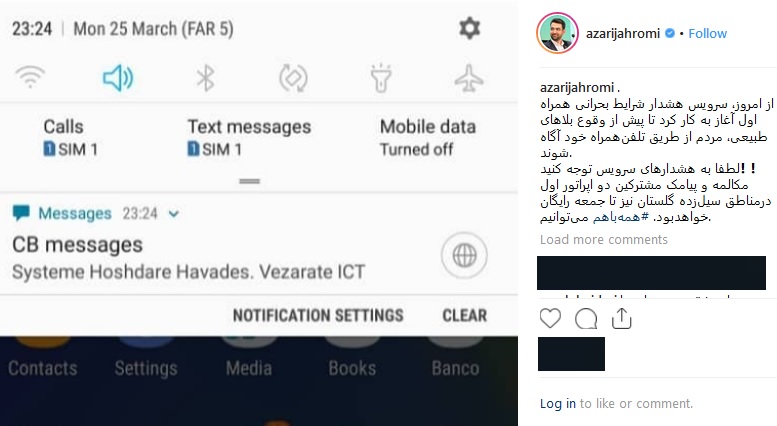Clear all notifications with CLEAR
Image resolution: width=777 pixels, height=426 pixels.
click(464, 316)
